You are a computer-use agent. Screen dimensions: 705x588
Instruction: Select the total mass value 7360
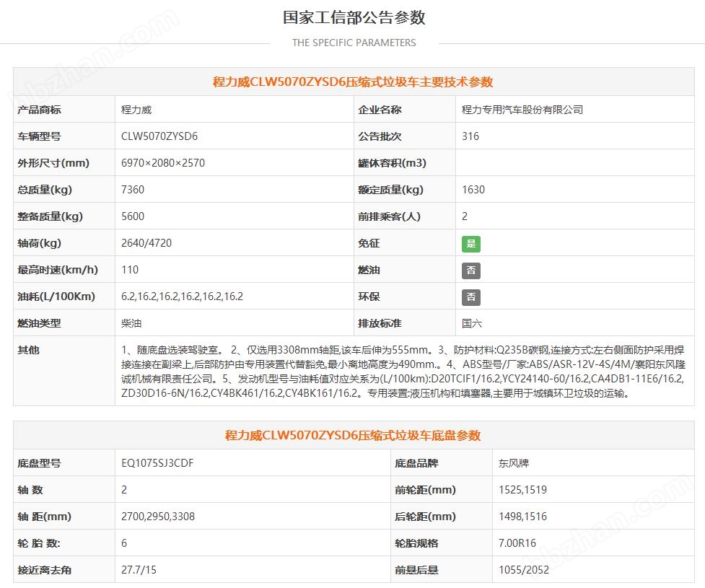tap(133, 190)
